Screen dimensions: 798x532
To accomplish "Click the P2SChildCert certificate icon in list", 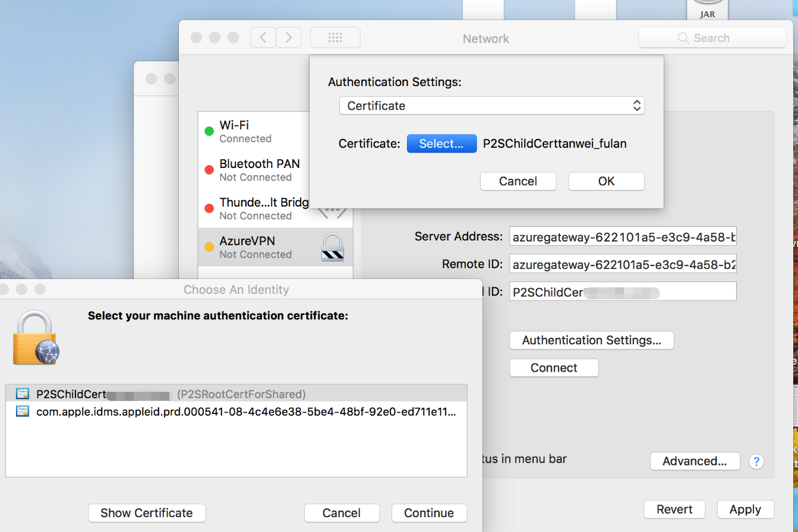I will pyautogui.click(x=23, y=394).
